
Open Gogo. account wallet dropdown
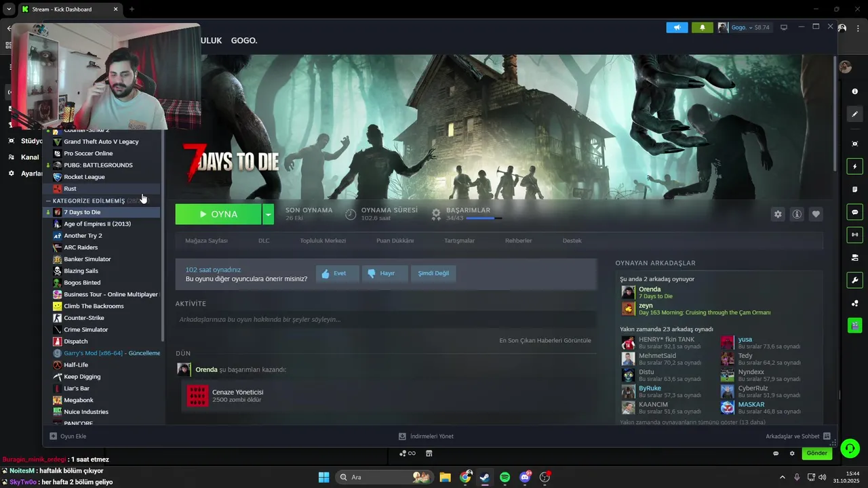point(744,28)
